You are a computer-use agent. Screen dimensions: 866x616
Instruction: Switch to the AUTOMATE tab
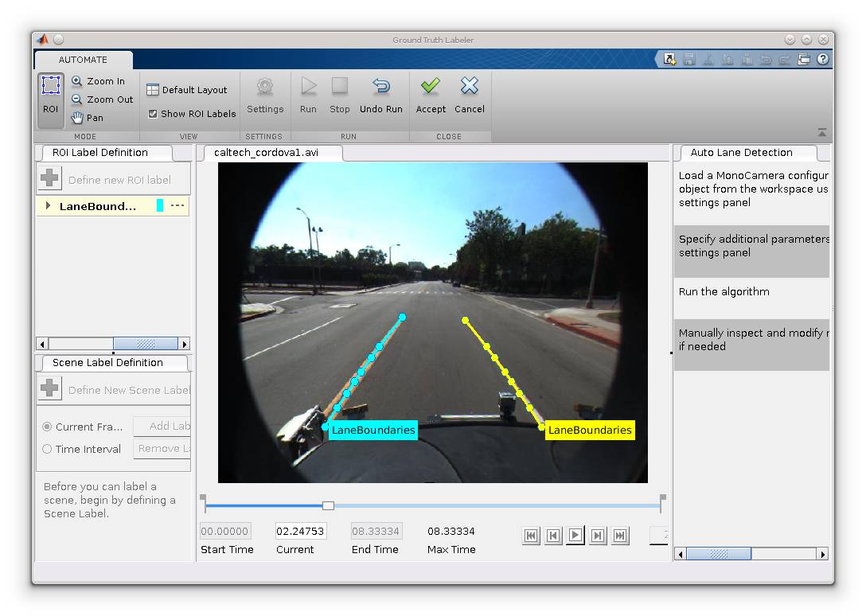(x=83, y=60)
